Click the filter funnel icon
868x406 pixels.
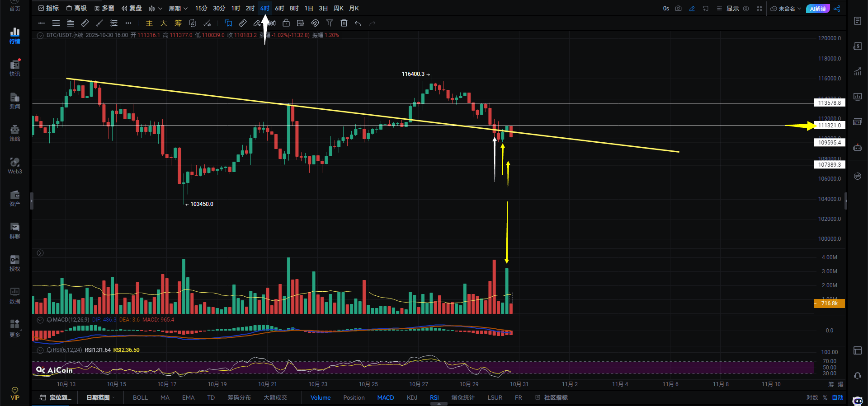pyautogui.click(x=330, y=23)
